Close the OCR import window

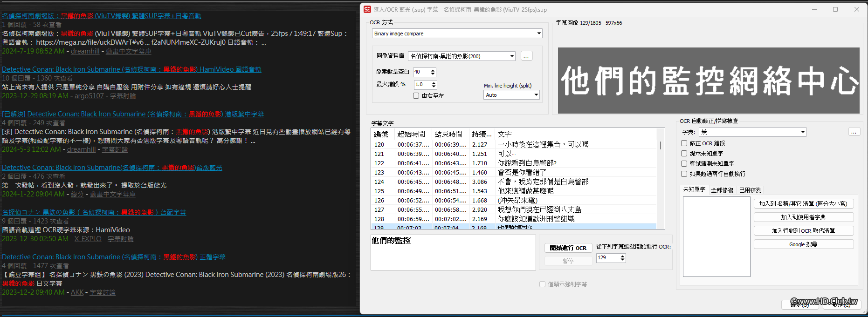857,9
